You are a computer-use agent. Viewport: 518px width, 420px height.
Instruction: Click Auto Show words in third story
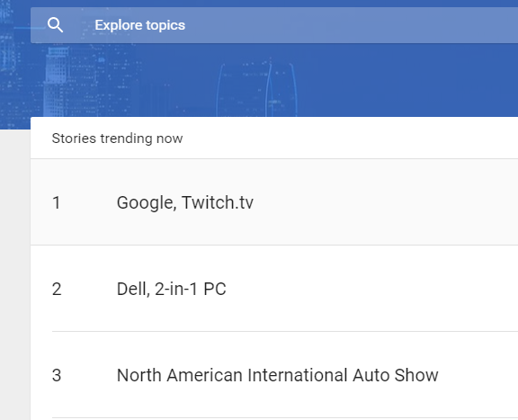pos(396,375)
